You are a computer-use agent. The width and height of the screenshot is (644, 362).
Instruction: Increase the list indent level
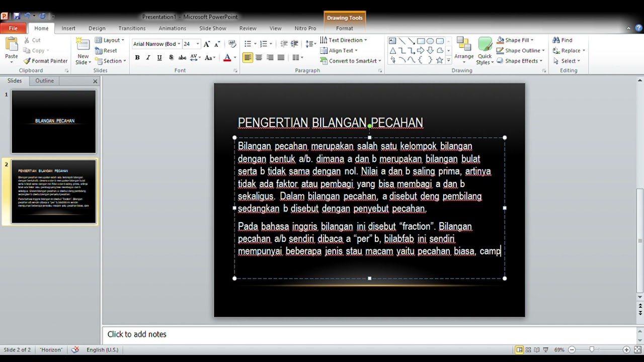pos(295,44)
